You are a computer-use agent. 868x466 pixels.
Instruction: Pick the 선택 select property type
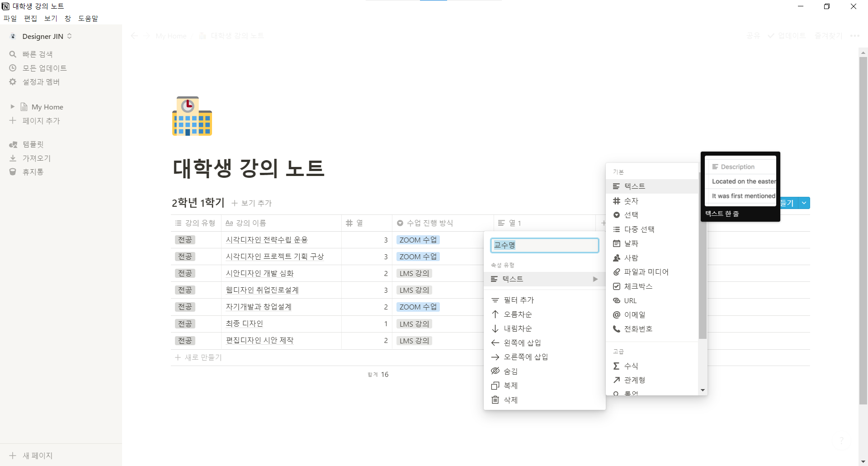[x=652, y=215]
